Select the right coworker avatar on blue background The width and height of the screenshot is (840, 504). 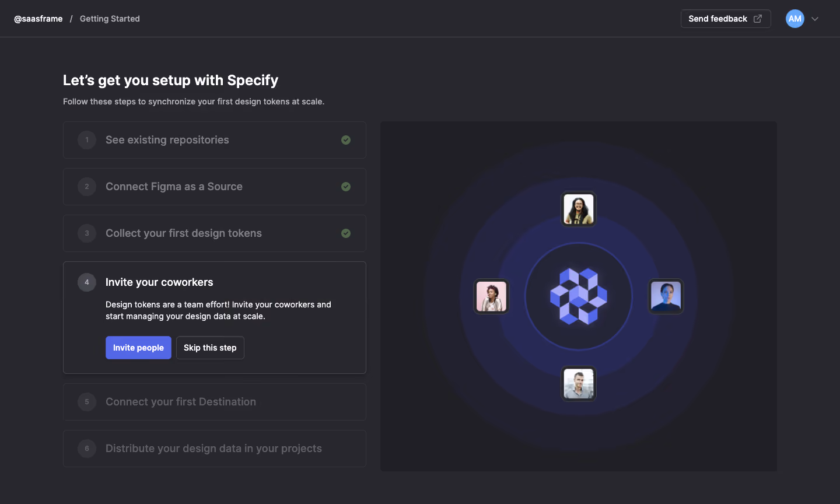666,296
